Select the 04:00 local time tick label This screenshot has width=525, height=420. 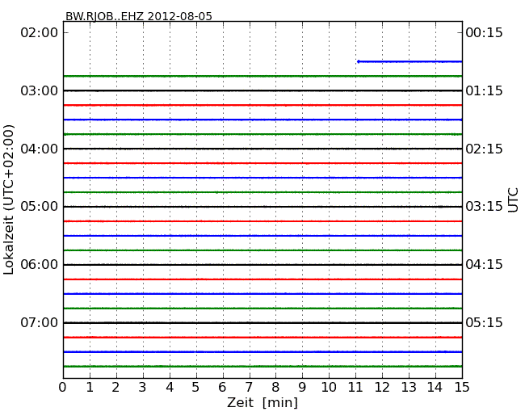[40, 149]
